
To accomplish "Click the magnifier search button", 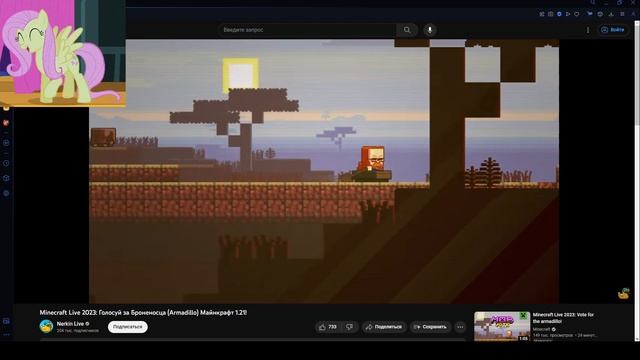I will (407, 30).
